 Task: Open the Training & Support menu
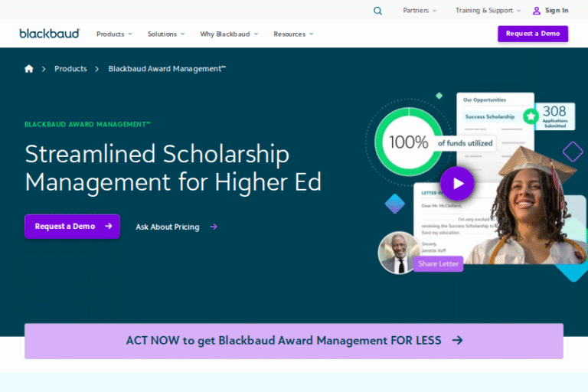click(488, 11)
